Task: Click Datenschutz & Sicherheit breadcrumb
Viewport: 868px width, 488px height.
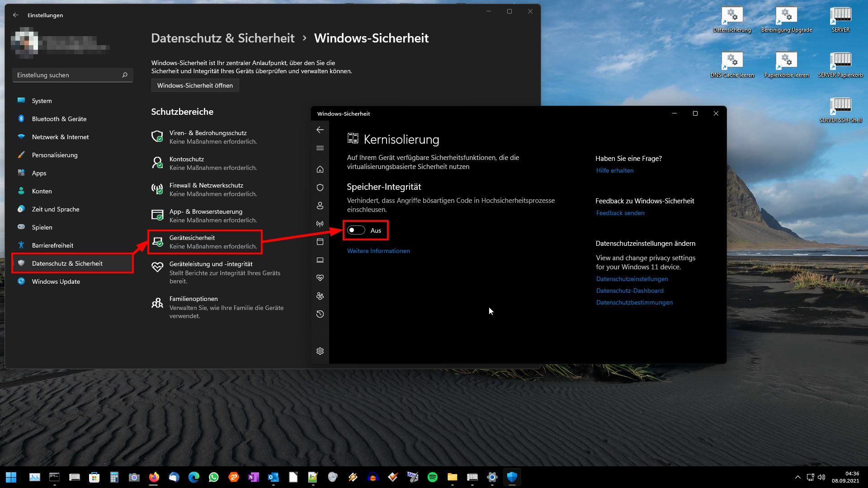Action: (223, 38)
